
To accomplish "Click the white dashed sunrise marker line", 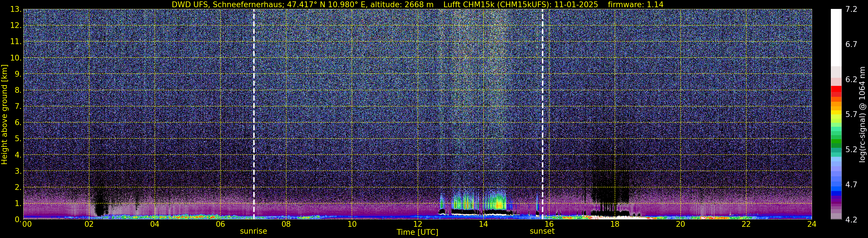I will pyautogui.click(x=254, y=114).
